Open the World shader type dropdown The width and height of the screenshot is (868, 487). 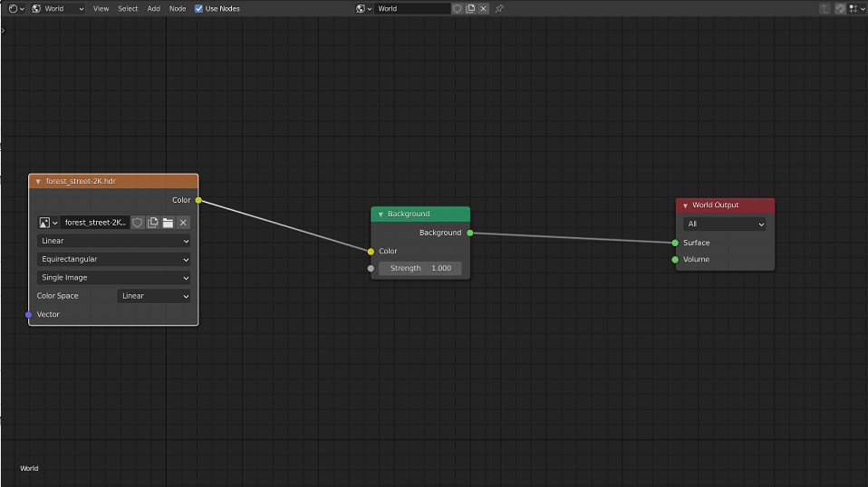(x=58, y=8)
